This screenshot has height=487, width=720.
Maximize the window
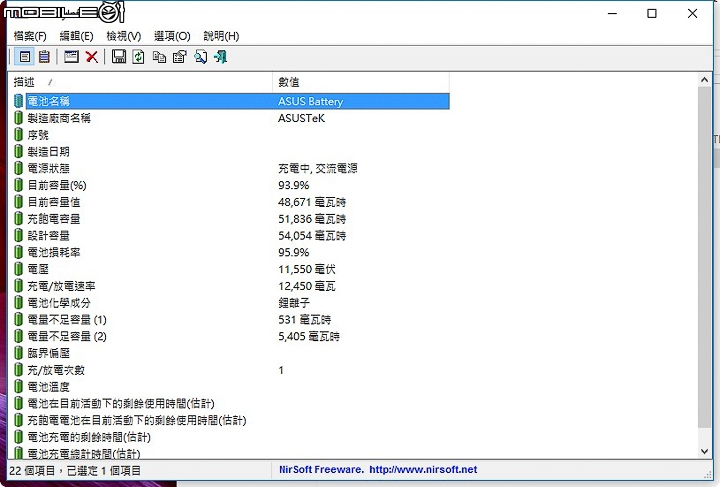(x=652, y=13)
